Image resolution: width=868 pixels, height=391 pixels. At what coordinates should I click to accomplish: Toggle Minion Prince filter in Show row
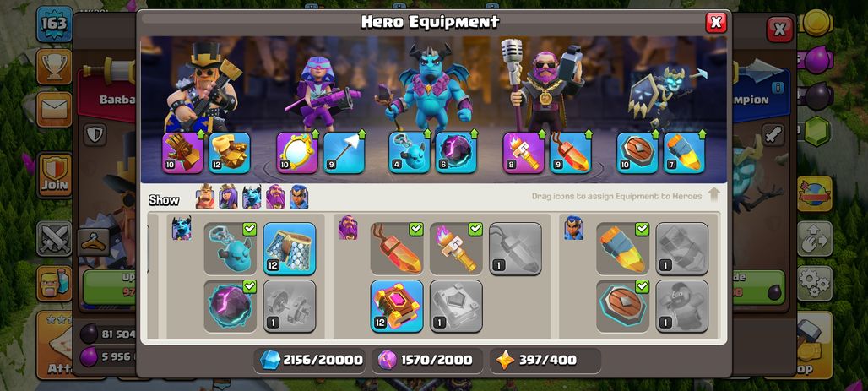252,197
